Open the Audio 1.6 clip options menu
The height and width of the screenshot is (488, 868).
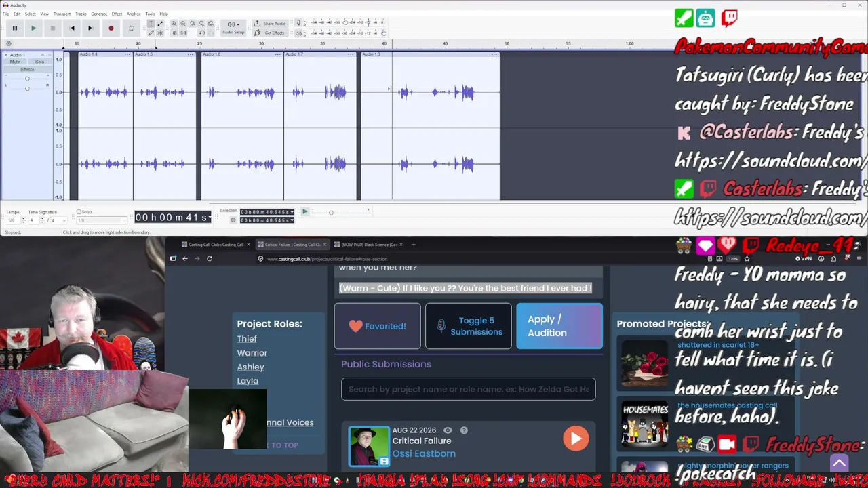(279, 54)
